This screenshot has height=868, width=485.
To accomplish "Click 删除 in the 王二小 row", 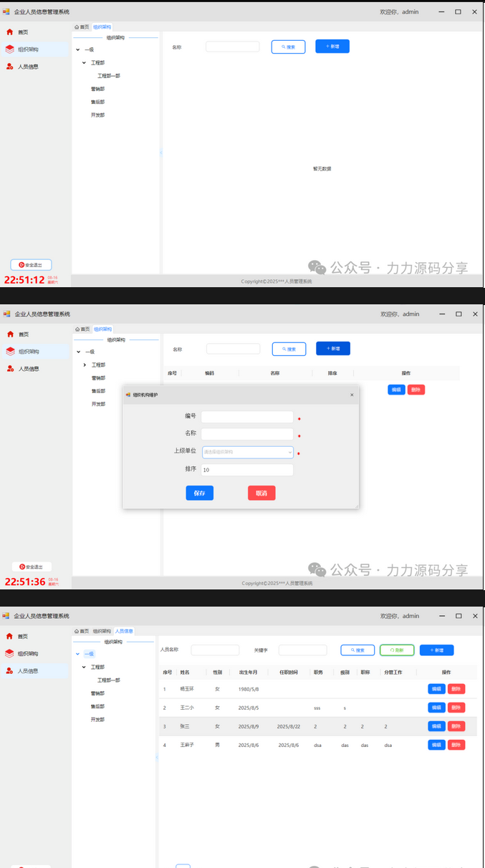I will coord(456,708).
